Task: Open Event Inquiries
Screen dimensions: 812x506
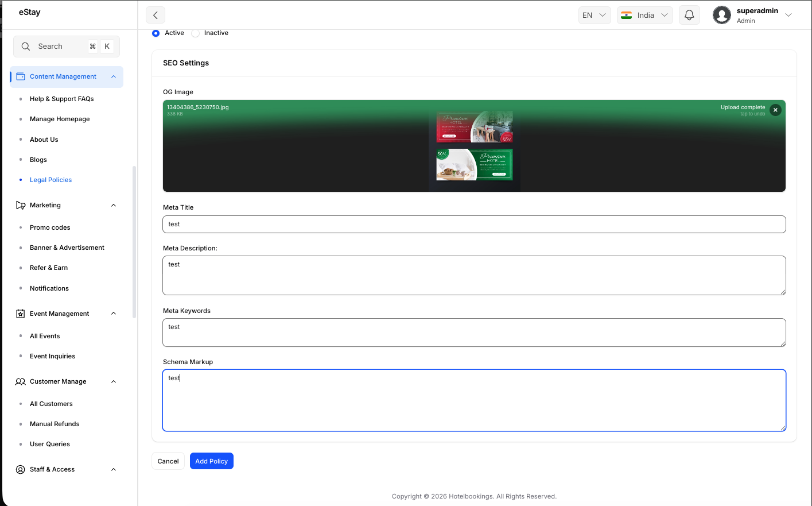Action: tap(52, 356)
